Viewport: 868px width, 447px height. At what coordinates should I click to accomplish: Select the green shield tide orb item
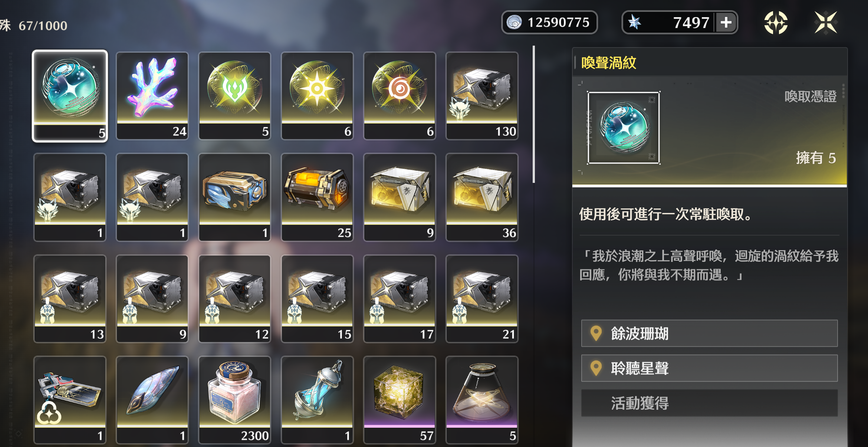coord(235,96)
